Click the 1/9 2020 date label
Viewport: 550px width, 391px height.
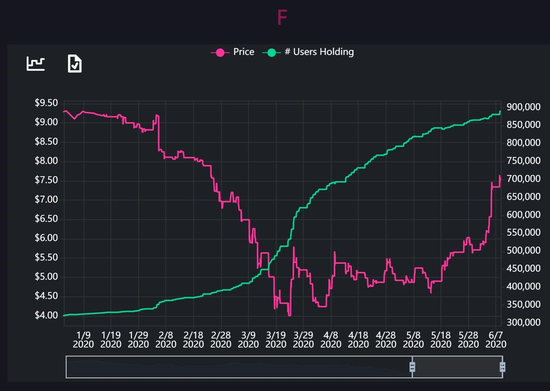[x=83, y=340]
